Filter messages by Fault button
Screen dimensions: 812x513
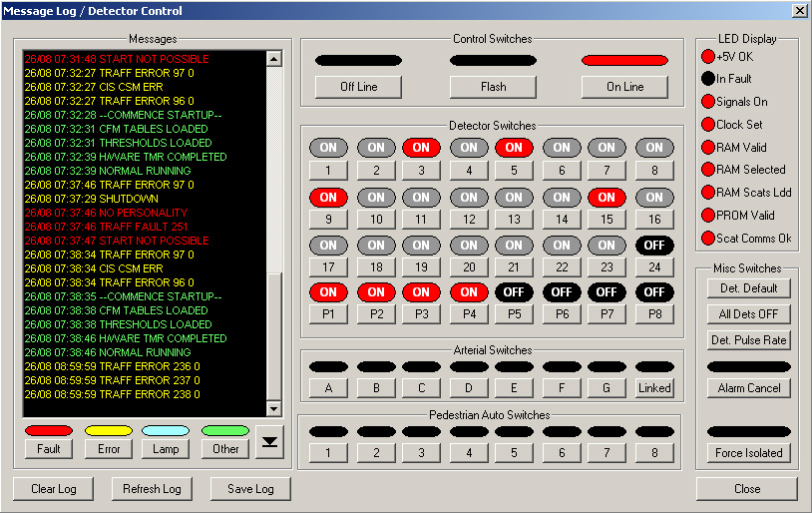pyautogui.click(x=49, y=449)
